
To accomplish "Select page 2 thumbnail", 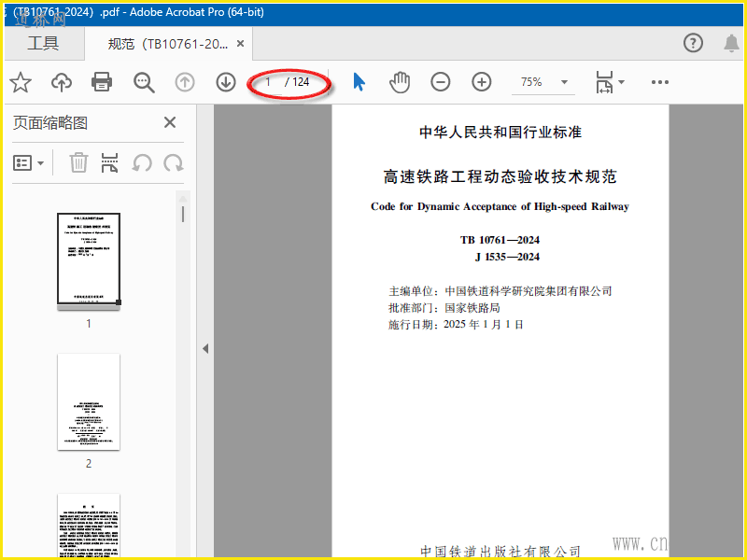I will (89, 401).
